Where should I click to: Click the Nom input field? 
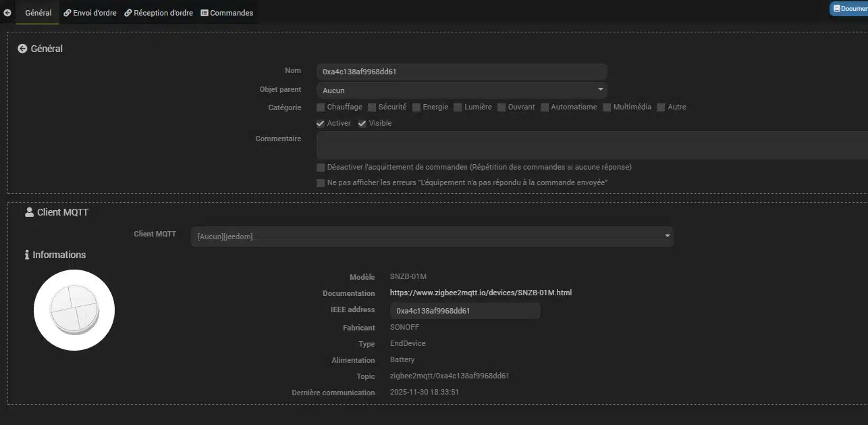click(x=462, y=72)
